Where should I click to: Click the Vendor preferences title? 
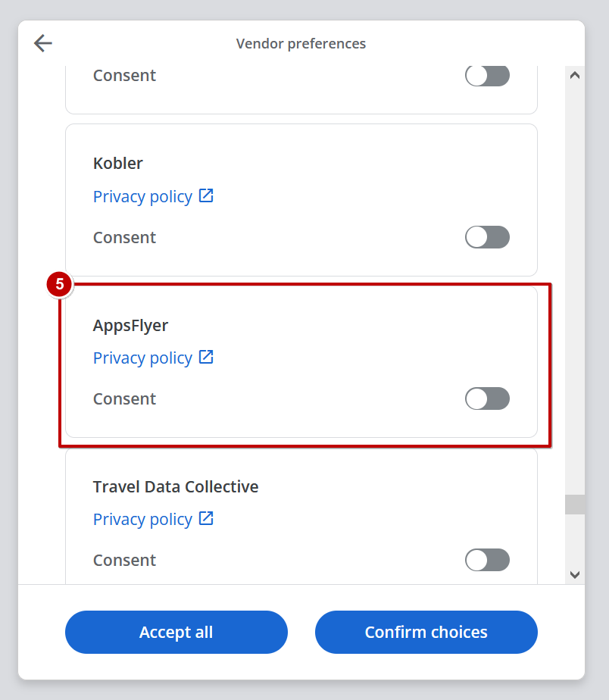point(301,43)
